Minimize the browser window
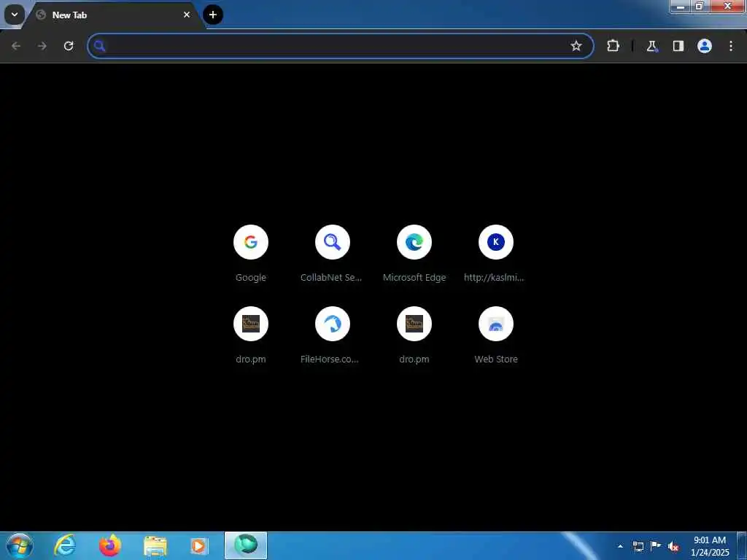 681,7
